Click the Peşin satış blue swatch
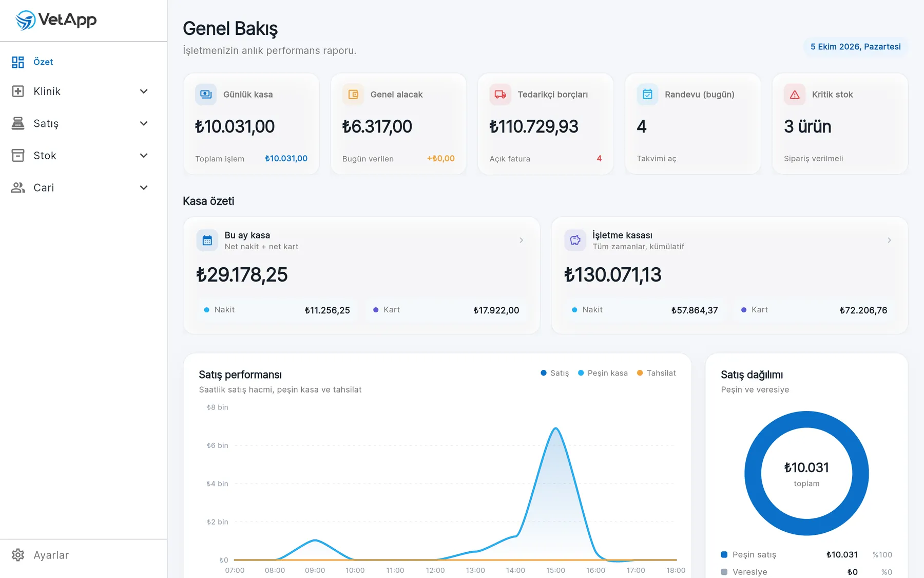 point(724,554)
